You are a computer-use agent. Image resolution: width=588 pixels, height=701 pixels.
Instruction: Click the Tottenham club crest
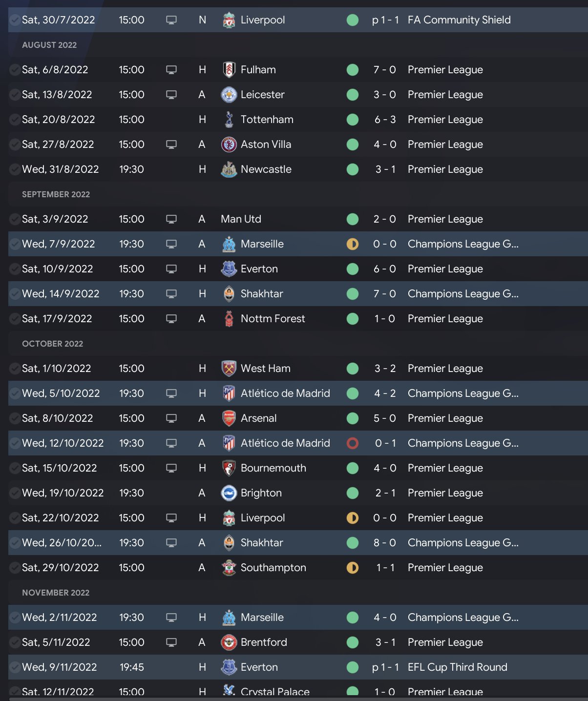point(229,120)
